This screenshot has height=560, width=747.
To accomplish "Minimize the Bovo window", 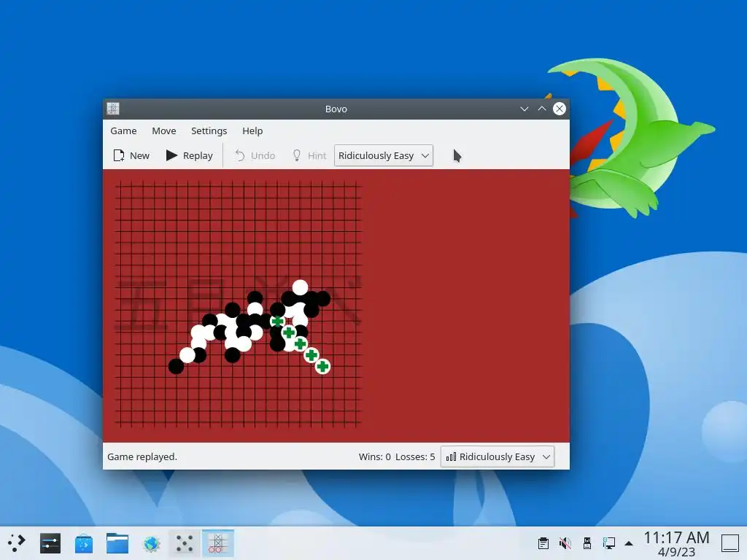I will pyautogui.click(x=524, y=109).
